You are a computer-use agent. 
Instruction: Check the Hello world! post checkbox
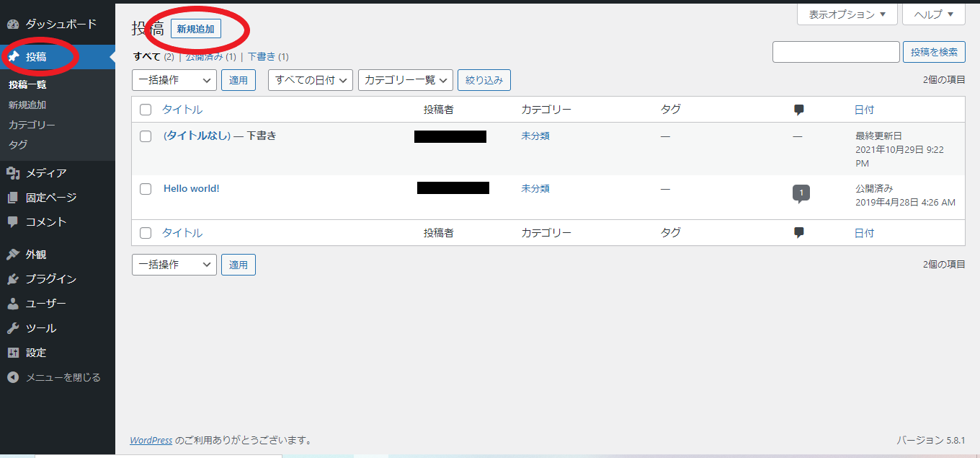point(146,189)
